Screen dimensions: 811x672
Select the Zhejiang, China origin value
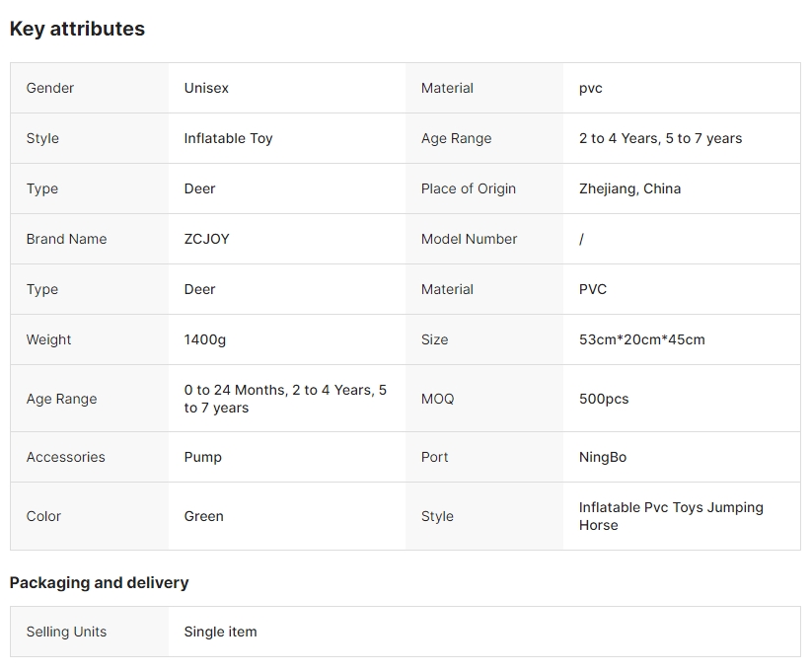pos(629,188)
